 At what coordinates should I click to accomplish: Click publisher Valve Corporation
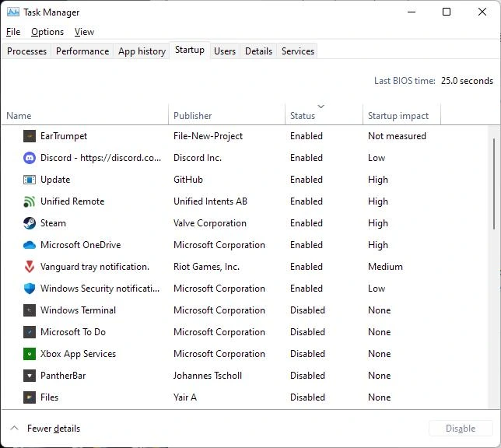point(209,223)
